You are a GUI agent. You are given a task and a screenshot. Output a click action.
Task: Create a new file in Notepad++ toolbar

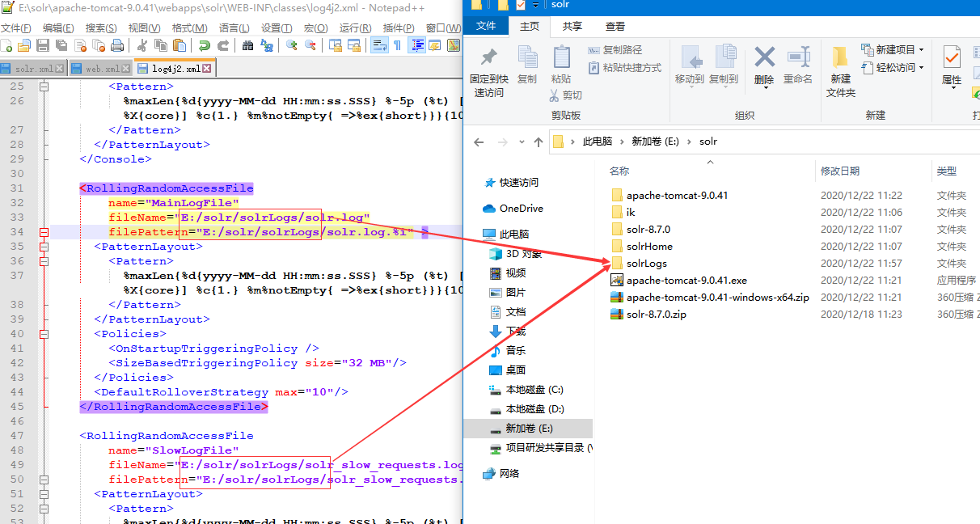pyautogui.click(x=6, y=45)
